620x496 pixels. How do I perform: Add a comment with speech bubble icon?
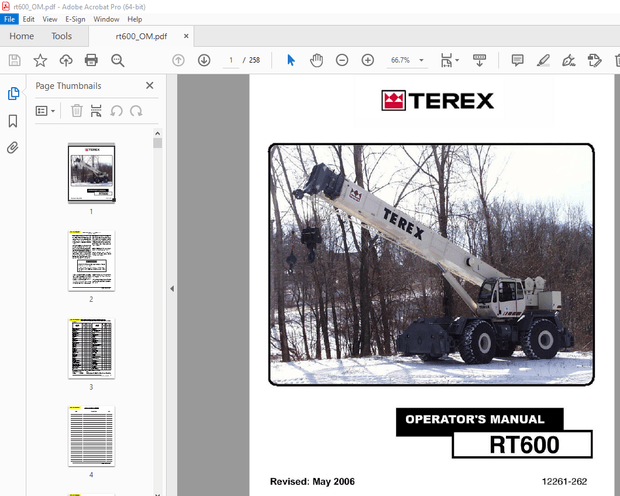coord(517,60)
